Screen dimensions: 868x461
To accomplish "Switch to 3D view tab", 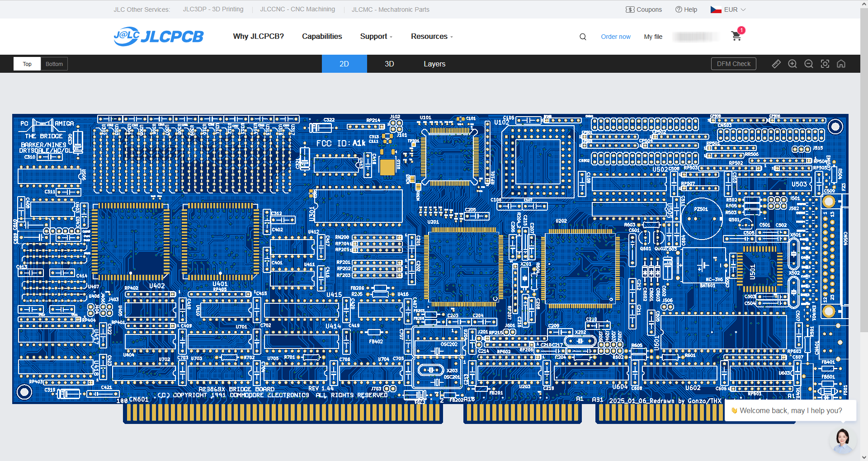I will tap(389, 64).
